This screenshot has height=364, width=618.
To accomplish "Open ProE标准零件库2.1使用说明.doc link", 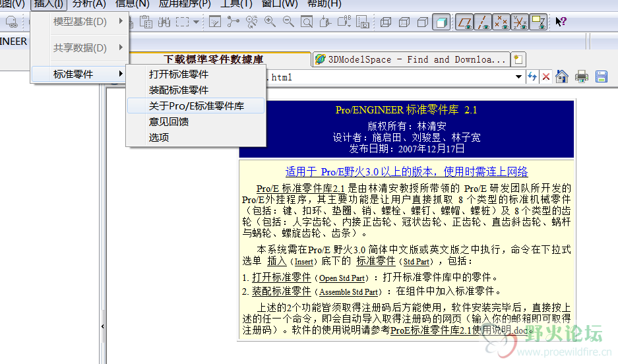I will [x=459, y=330].
